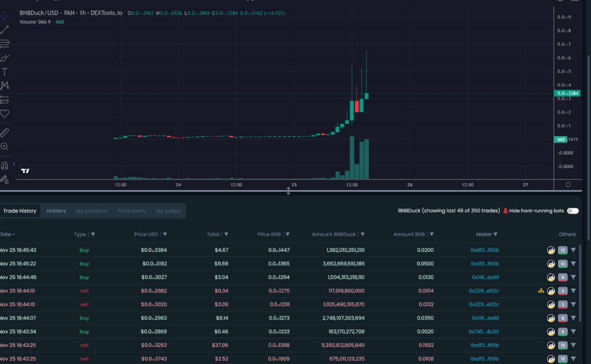Viewport: 591px width, 364px height.
Task: Click the pane divider handle below the chart
Action: pyautogui.click(x=289, y=191)
